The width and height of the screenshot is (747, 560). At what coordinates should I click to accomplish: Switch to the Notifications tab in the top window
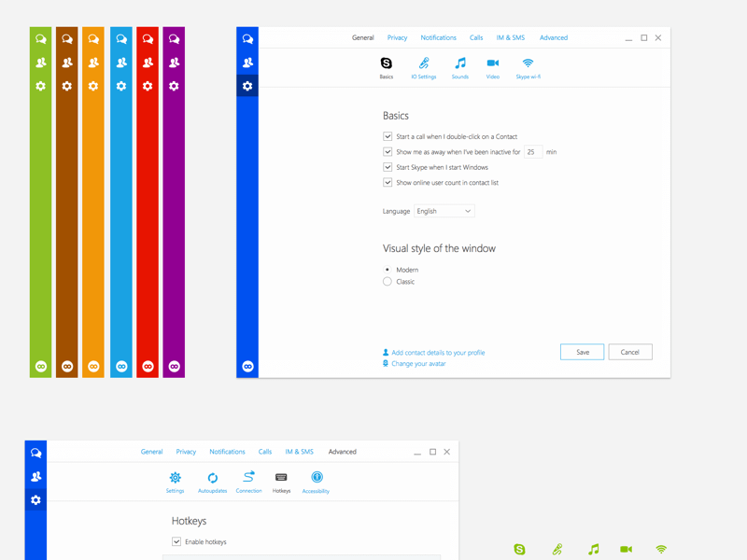point(438,38)
